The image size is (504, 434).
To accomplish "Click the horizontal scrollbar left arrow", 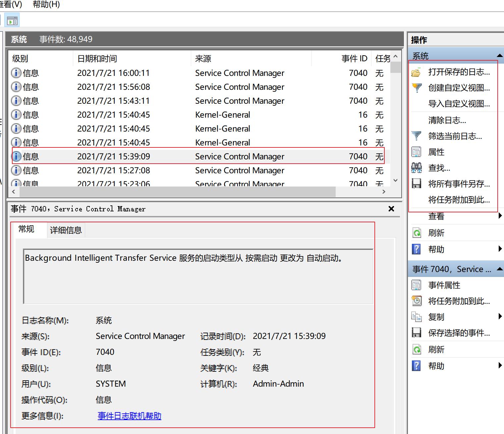I will pos(14,191).
